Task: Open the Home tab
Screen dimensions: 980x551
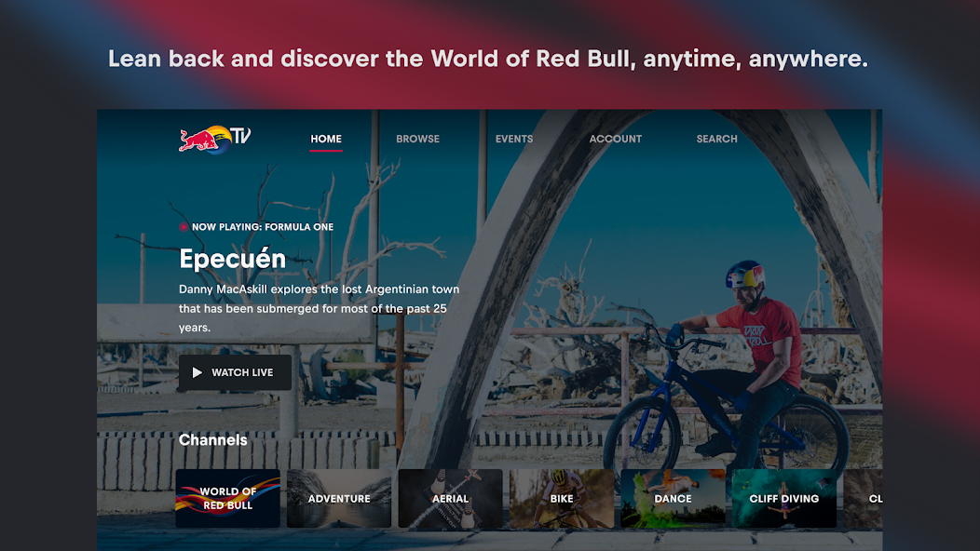Action: coord(326,139)
